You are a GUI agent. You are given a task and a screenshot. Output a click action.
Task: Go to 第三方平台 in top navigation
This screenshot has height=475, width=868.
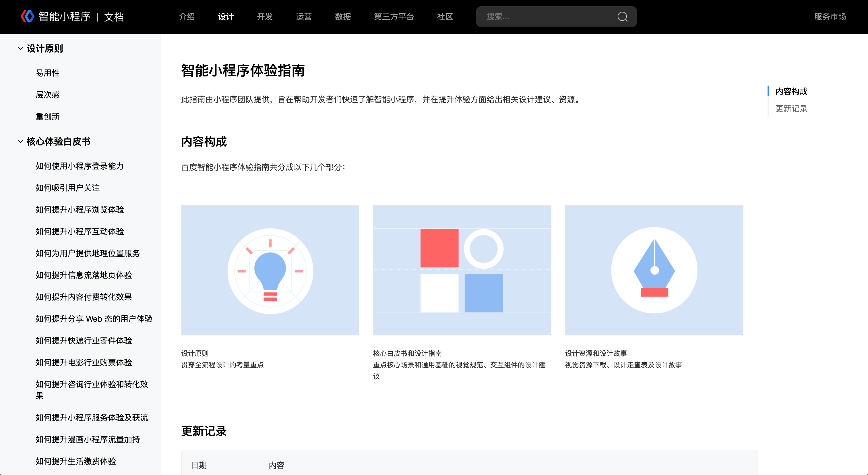coord(394,17)
